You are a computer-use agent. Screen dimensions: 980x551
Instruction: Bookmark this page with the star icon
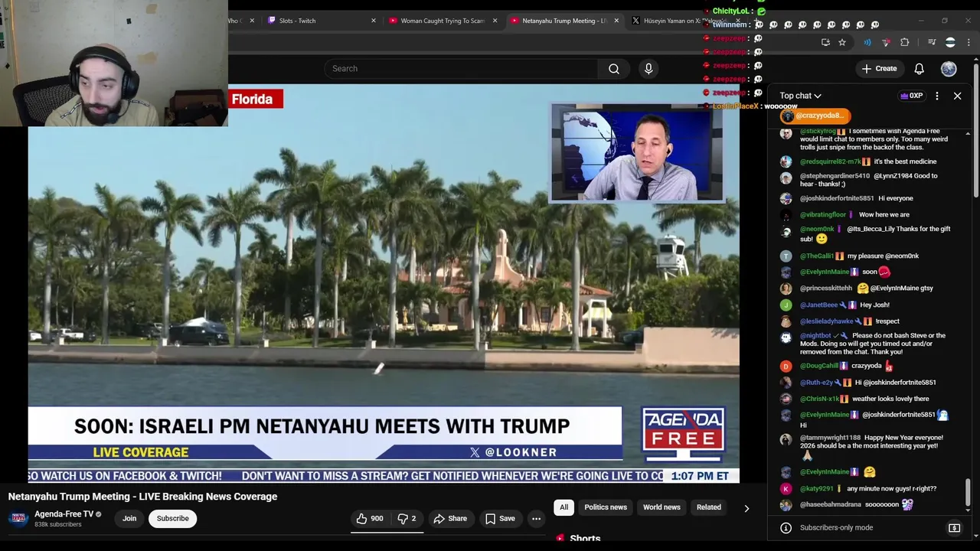(x=842, y=42)
